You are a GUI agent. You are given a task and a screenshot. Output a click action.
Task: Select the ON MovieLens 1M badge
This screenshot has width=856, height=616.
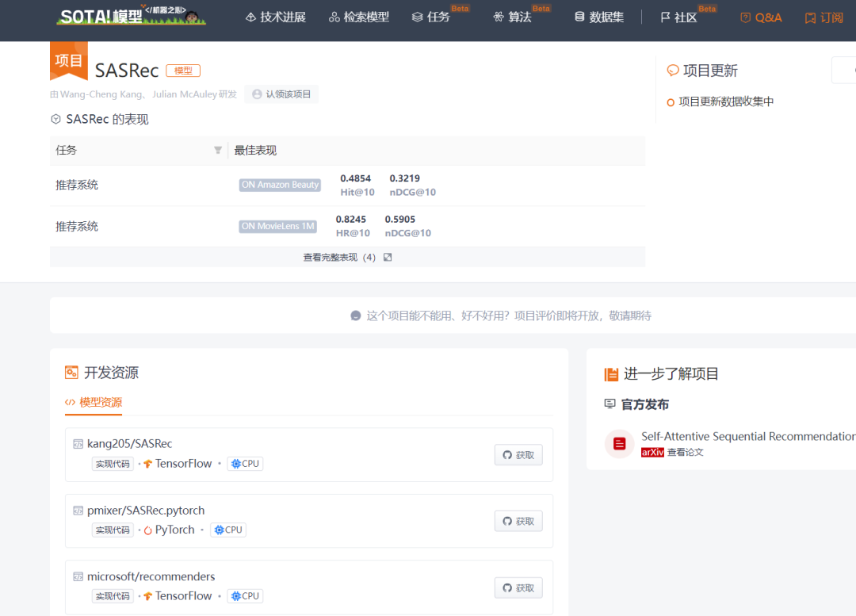[x=277, y=226]
